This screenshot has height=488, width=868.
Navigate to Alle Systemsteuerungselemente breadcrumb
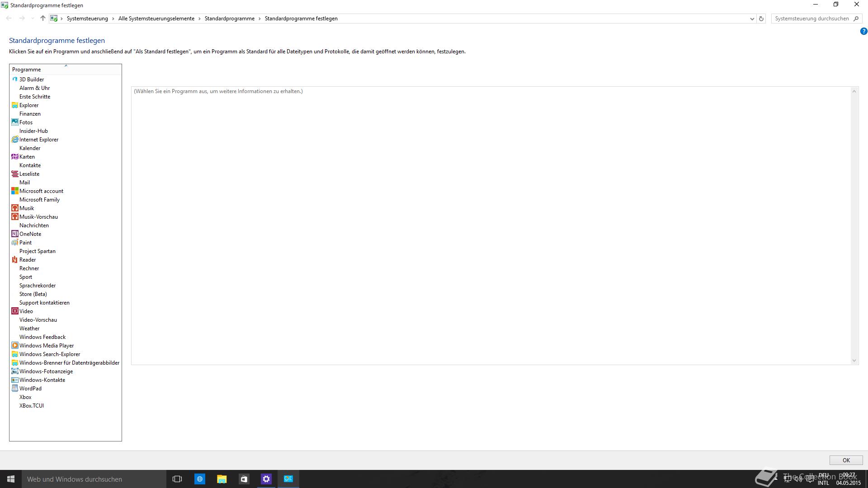(x=156, y=19)
